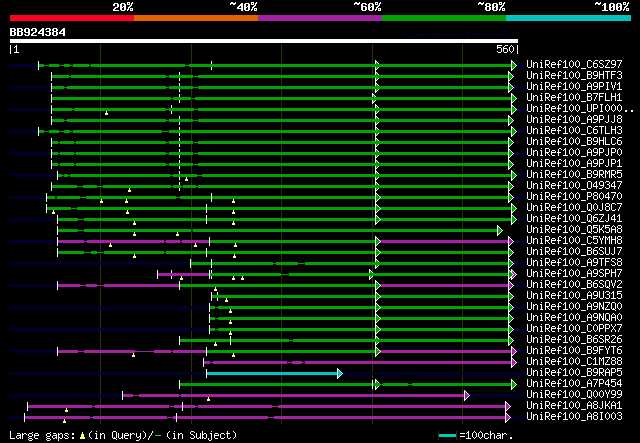Click the UniRef100_A9PJP1 label
640x443 pixels.
(574, 164)
